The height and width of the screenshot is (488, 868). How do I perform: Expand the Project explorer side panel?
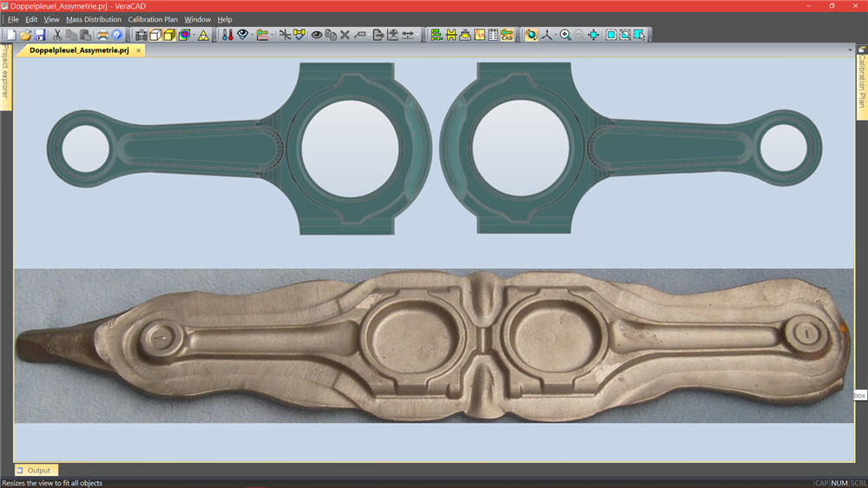pyautogui.click(x=5, y=77)
